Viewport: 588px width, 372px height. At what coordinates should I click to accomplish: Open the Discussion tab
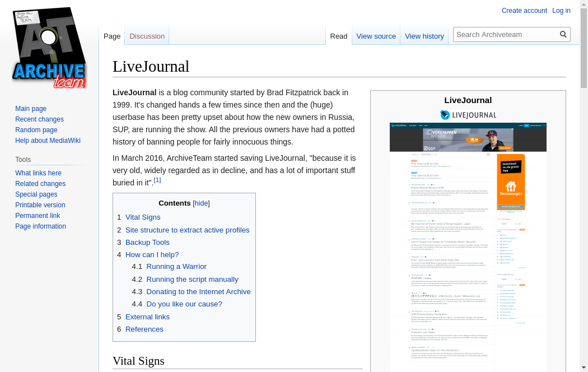pos(147,36)
